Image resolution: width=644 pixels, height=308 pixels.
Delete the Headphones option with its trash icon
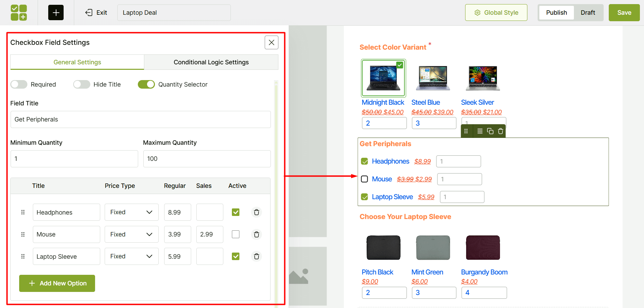point(256,212)
